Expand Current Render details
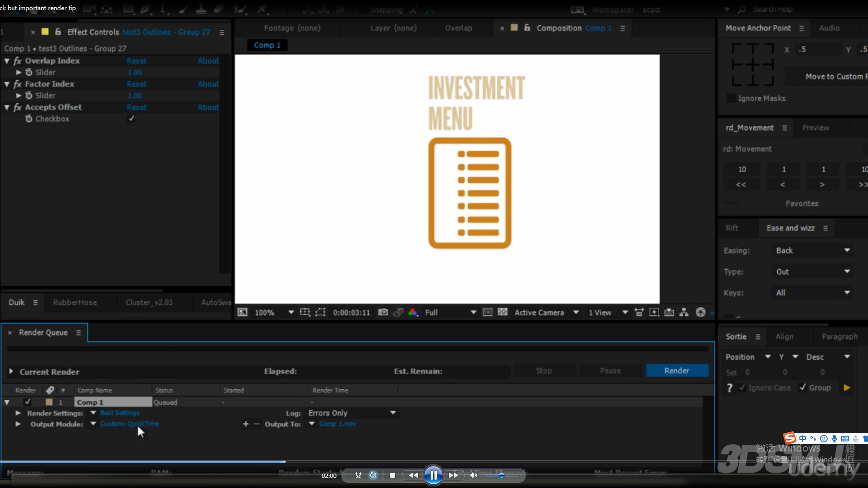Screen dimensions: 868x488 click(11, 371)
